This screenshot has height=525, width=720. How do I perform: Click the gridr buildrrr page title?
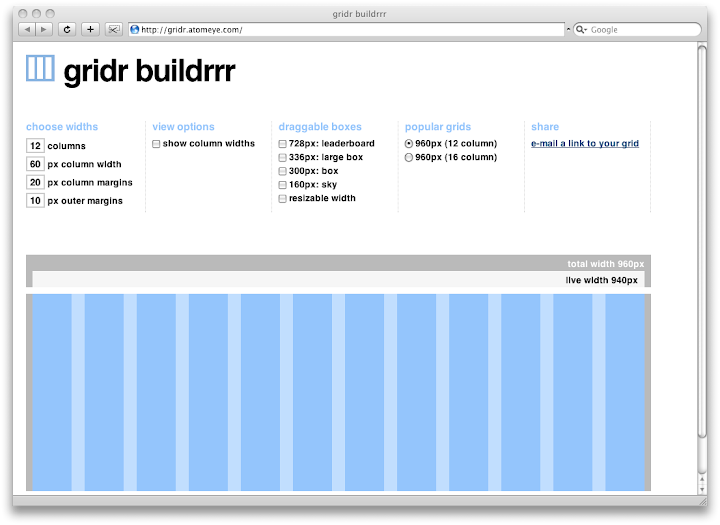[149, 72]
